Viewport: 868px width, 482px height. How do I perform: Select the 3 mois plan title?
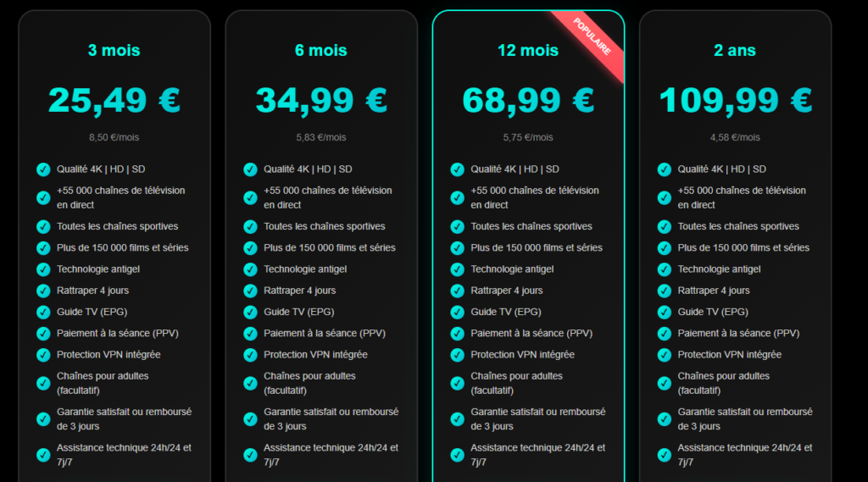click(114, 51)
